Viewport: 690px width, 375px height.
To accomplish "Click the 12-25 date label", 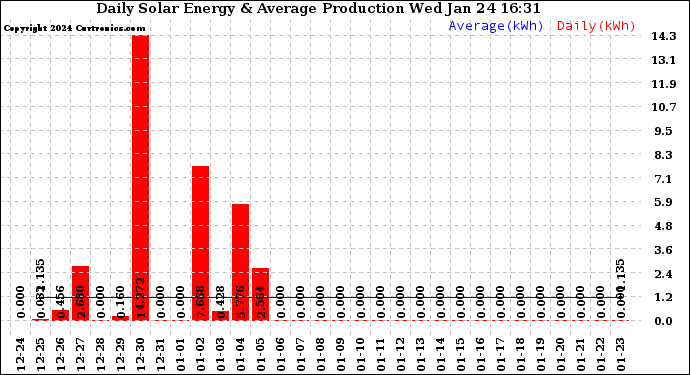I will 41,355.
